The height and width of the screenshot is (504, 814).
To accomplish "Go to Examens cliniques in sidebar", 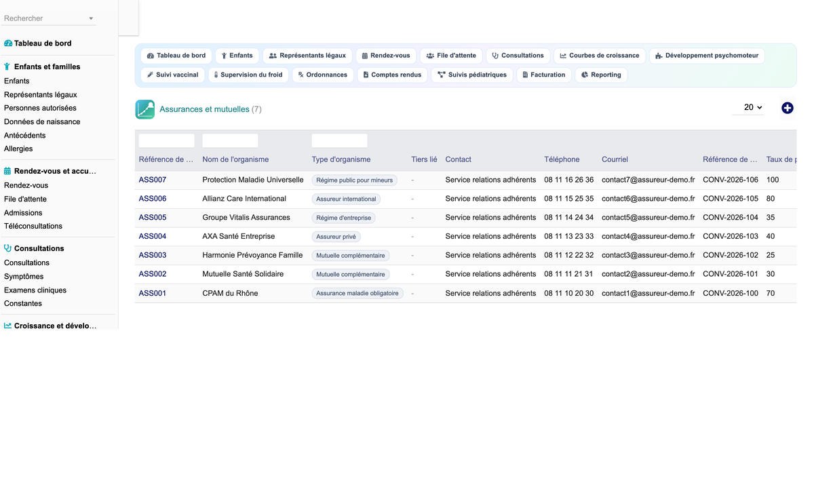I will (x=35, y=290).
